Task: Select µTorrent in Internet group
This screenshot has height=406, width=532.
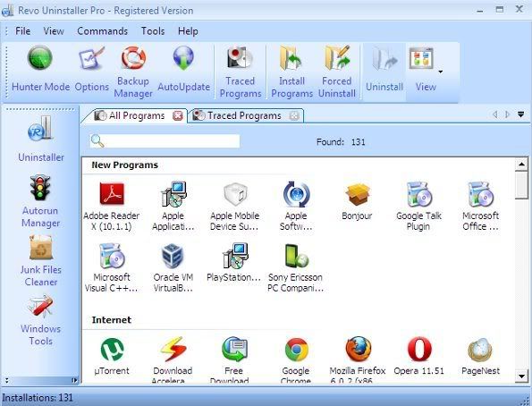Action: click(112, 357)
